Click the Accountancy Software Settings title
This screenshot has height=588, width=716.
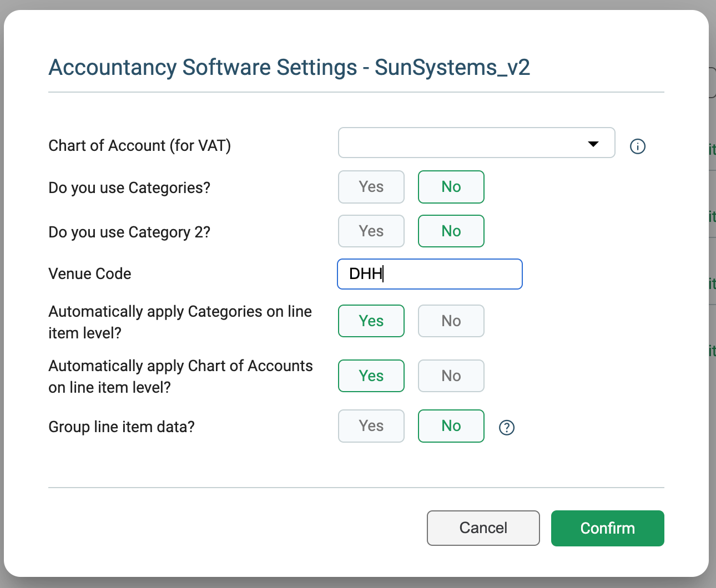point(289,68)
